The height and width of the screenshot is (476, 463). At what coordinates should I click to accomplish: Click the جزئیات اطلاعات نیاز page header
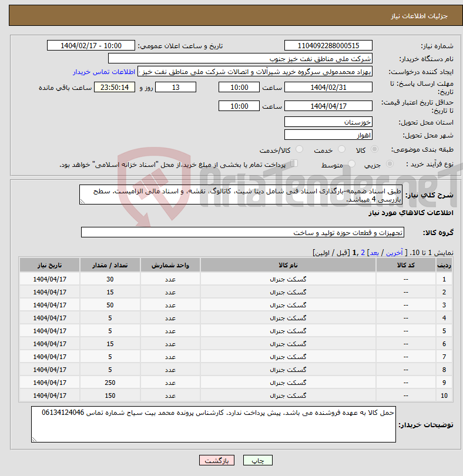click(419, 16)
